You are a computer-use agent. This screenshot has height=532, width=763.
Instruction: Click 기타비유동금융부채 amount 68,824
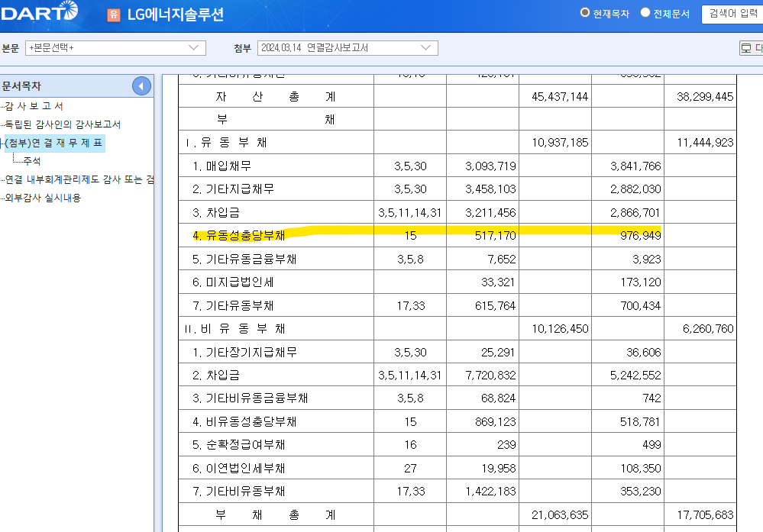click(x=498, y=398)
